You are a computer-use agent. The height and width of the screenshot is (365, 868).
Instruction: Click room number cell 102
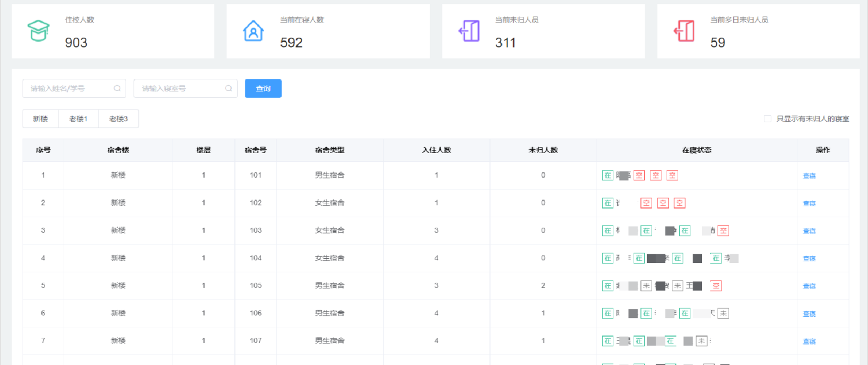256,203
